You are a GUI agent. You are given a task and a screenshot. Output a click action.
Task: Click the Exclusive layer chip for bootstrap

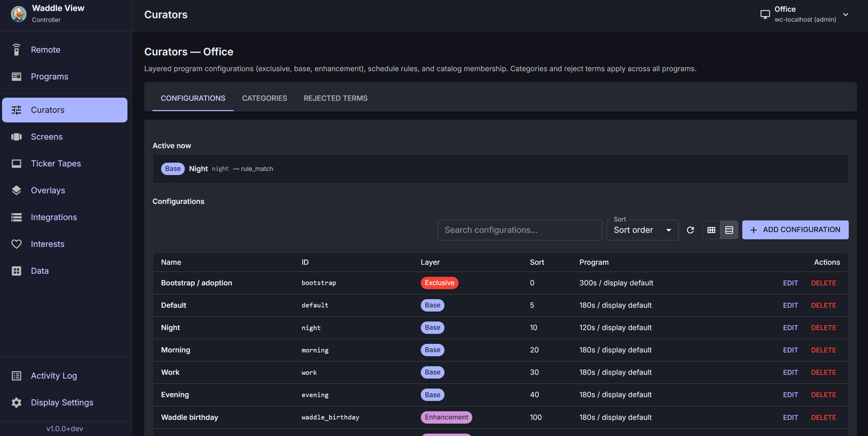pos(439,283)
